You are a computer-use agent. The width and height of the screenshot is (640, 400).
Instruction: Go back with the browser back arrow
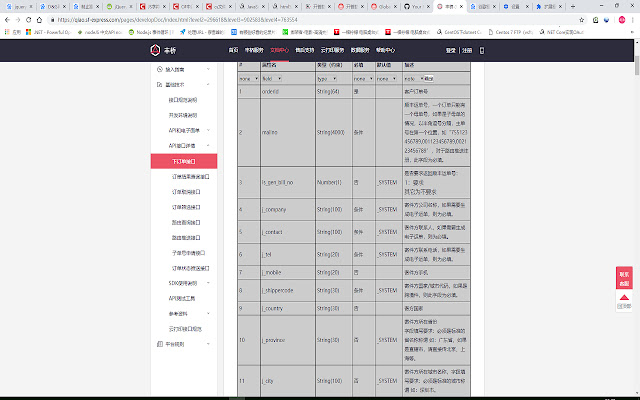tap(7, 20)
